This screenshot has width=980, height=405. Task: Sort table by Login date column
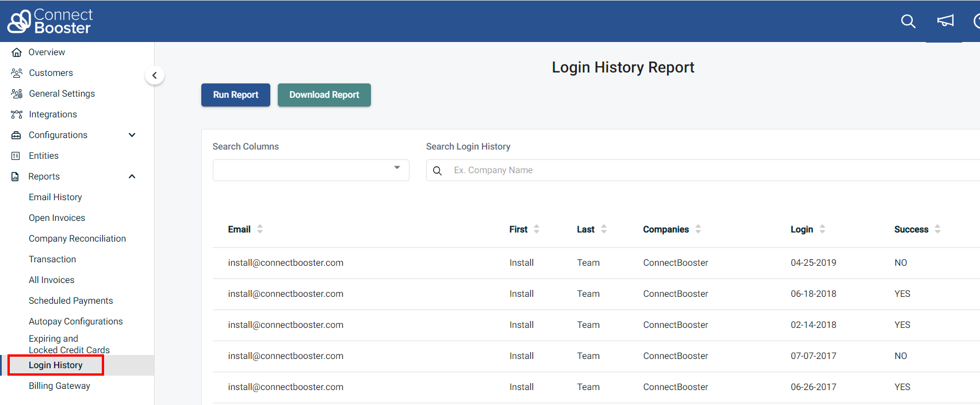tap(822, 229)
